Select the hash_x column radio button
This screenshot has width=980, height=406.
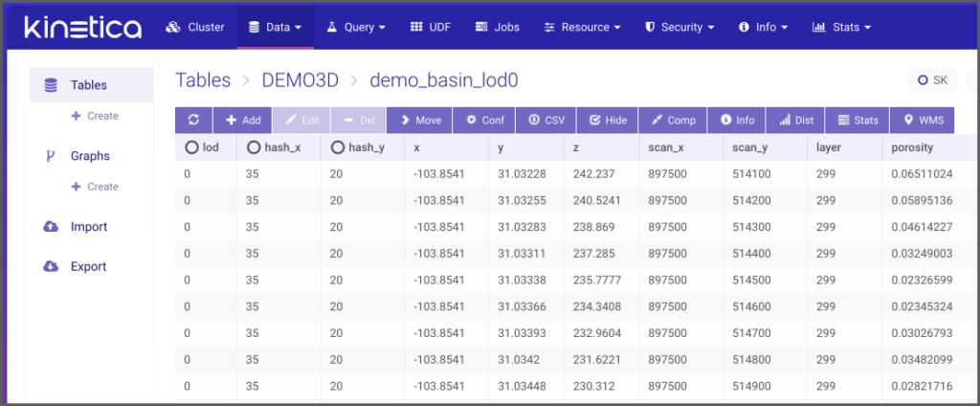pyautogui.click(x=254, y=147)
